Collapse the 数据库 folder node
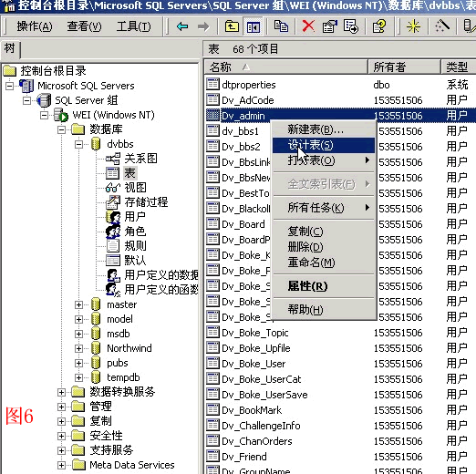Image resolution: width=476 pixels, height=474 pixels. click(61, 129)
